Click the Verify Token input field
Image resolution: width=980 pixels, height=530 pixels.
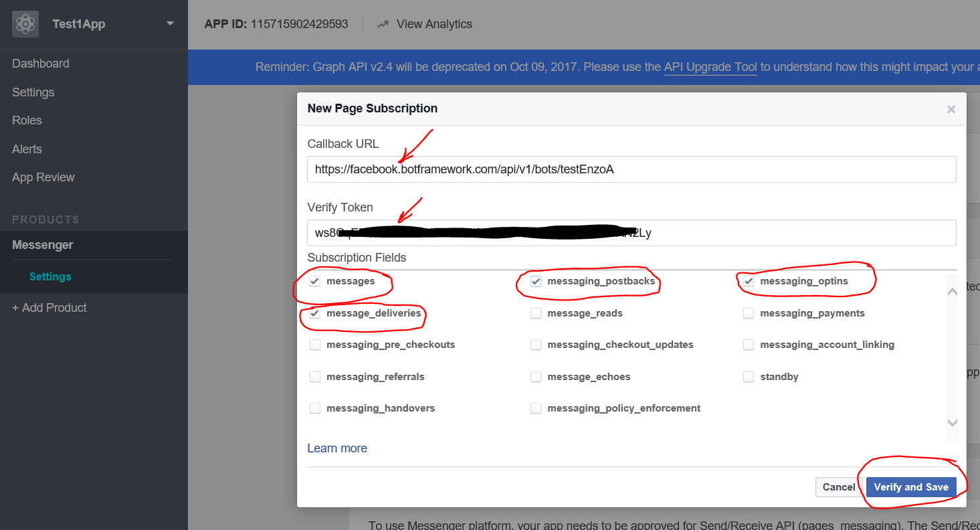(631, 233)
